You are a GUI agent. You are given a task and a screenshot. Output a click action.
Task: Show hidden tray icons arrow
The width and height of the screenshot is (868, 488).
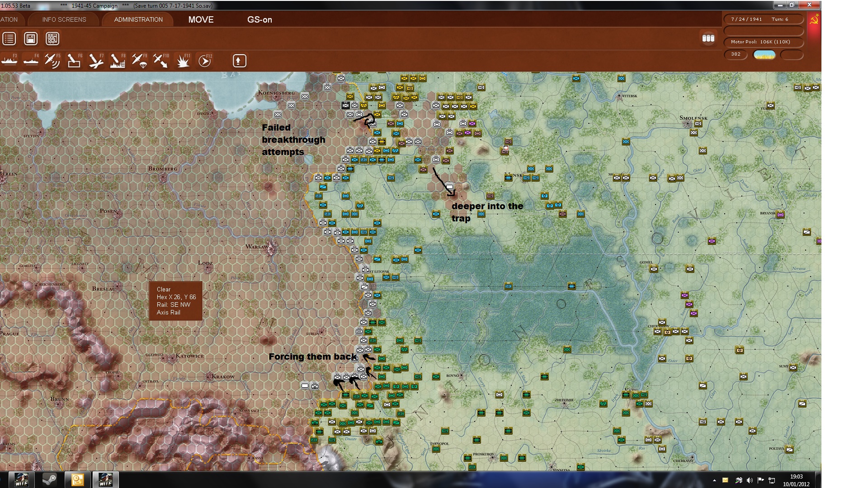tap(714, 480)
